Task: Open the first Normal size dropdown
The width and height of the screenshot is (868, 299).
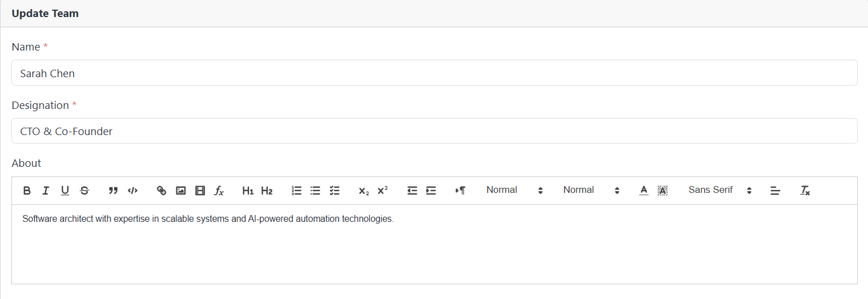Action: coord(515,190)
